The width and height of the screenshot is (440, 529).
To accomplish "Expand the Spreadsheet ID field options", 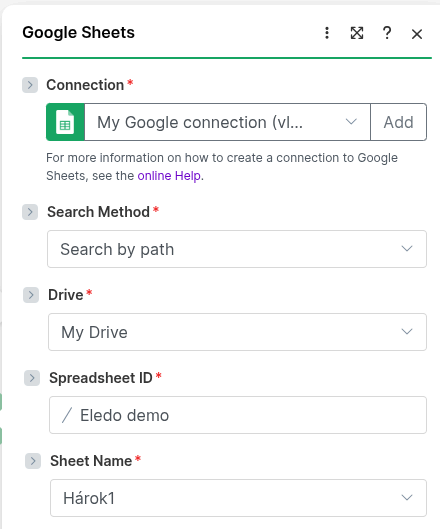I will point(32,378).
